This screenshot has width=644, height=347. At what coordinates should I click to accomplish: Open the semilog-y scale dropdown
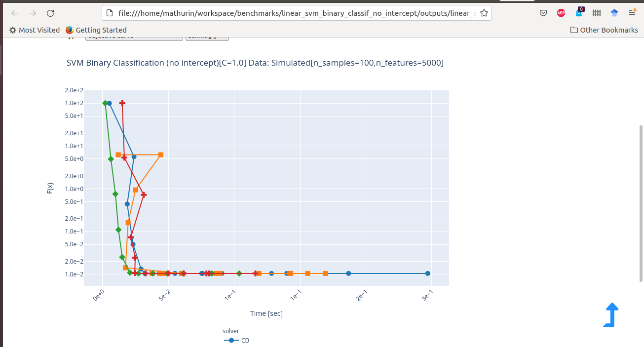click(207, 36)
